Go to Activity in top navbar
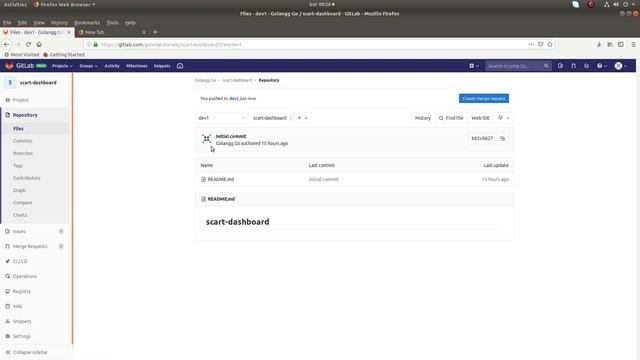This screenshot has height=360, width=640. (112, 66)
